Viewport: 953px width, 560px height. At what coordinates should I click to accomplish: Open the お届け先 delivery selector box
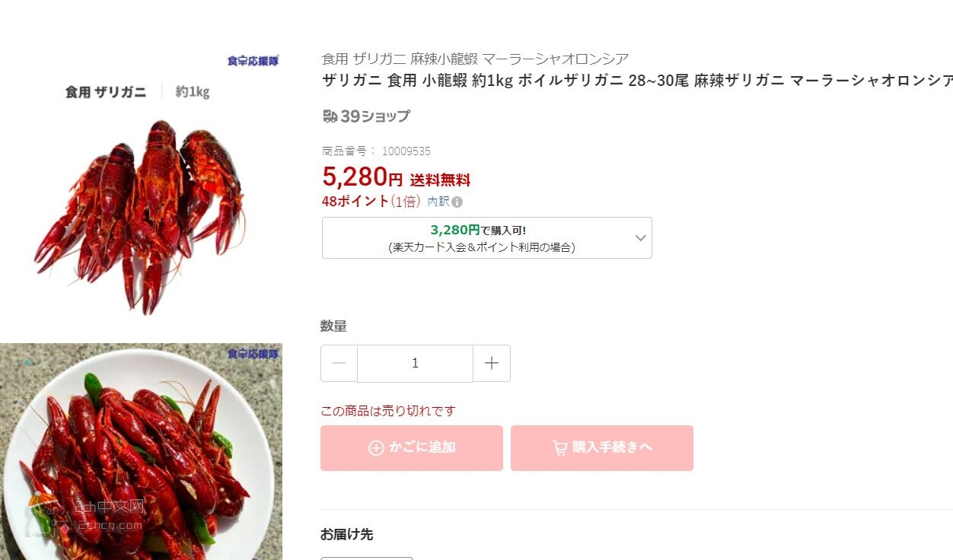(x=367, y=558)
